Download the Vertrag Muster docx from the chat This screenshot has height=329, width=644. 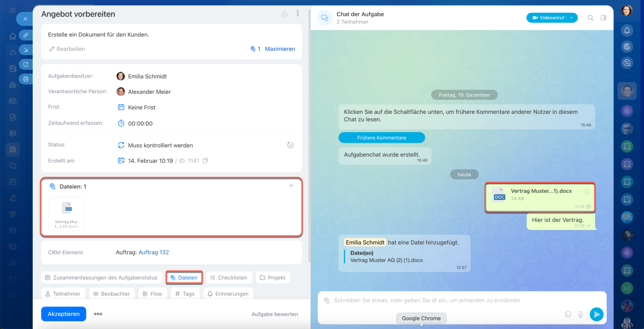pyautogui.click(x=586, y=192)
